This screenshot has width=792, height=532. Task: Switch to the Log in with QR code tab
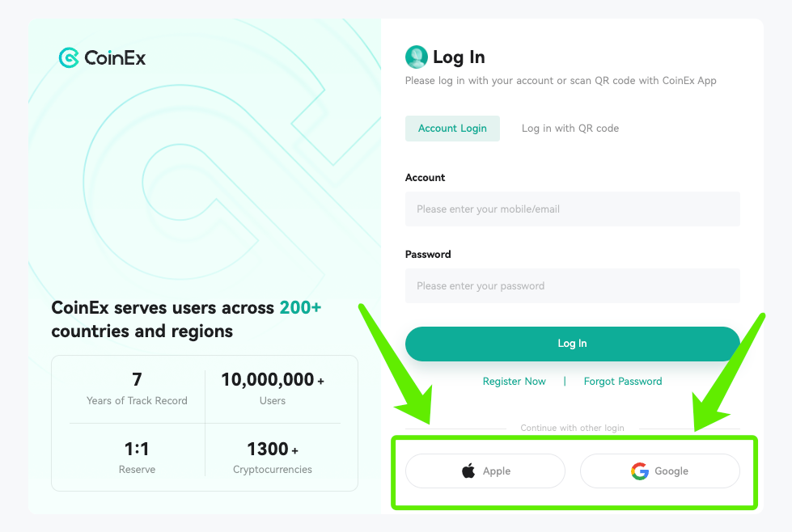click(570, 128)
